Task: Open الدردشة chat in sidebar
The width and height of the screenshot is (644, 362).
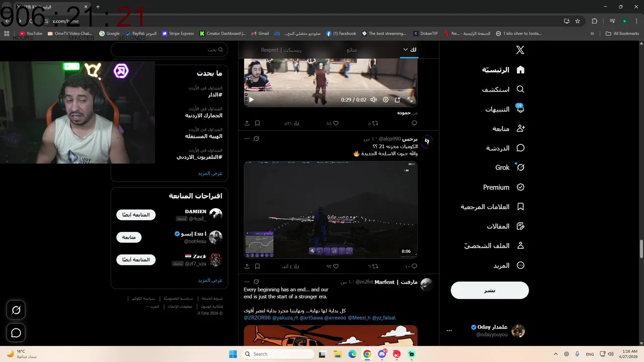Action: coord(506,148)
